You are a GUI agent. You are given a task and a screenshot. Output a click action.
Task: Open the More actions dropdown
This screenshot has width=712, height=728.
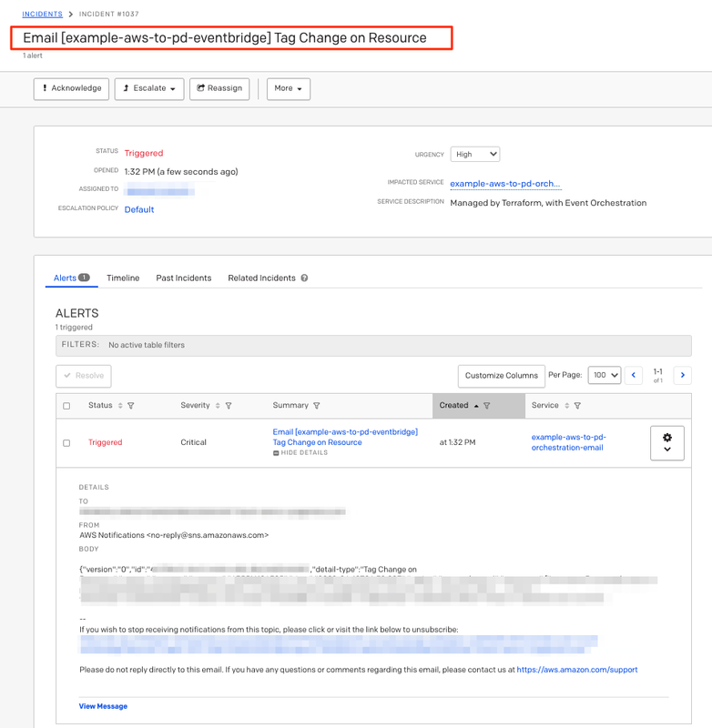(288, 88)
